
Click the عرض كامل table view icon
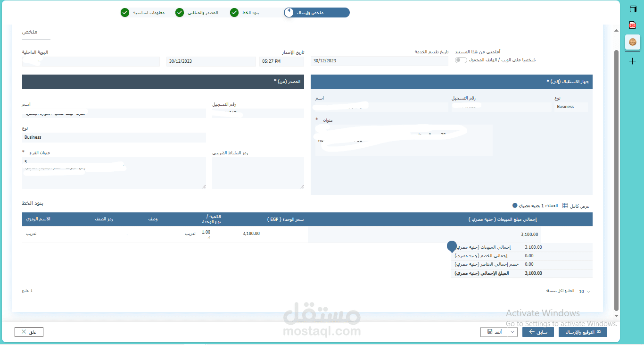565,206
